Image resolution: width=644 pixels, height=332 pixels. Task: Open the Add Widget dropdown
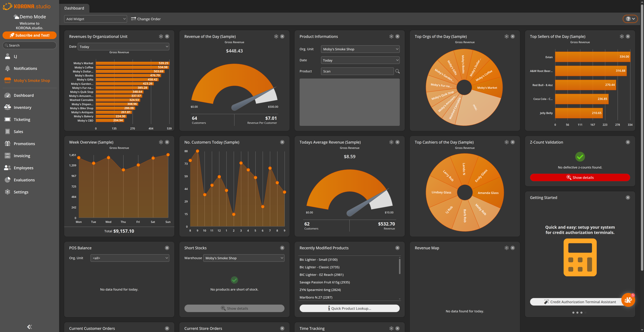[96, 19]
